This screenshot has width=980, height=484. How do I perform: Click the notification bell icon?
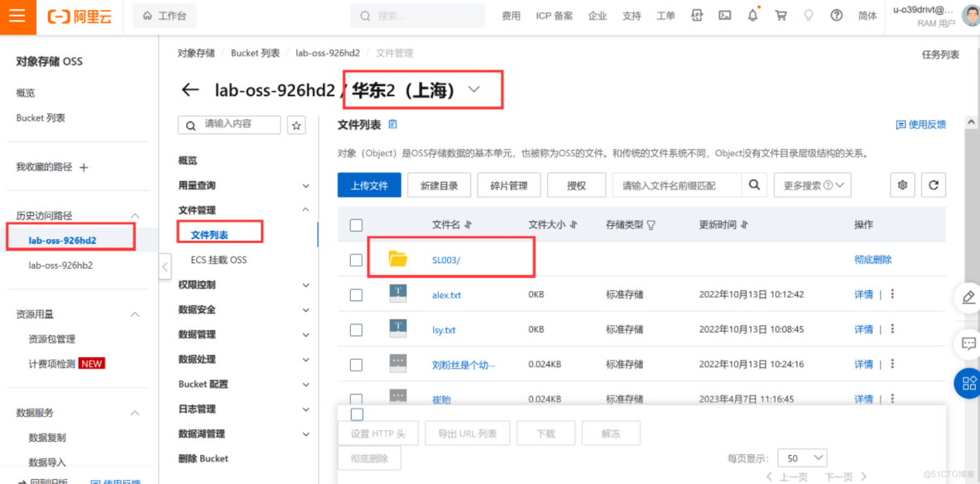point(752,16)
